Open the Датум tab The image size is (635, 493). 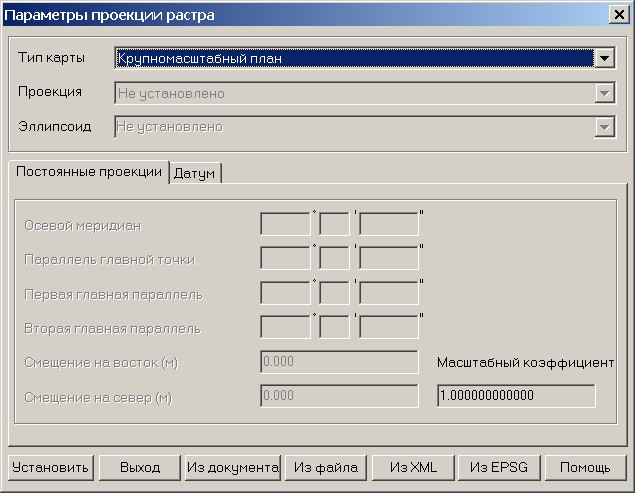coord(195,174)
